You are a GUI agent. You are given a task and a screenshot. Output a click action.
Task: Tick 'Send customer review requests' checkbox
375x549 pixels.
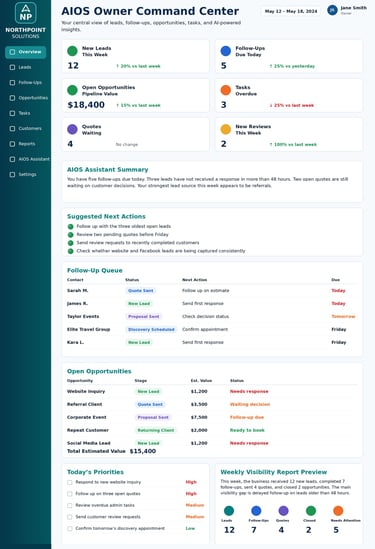(70, 517)
